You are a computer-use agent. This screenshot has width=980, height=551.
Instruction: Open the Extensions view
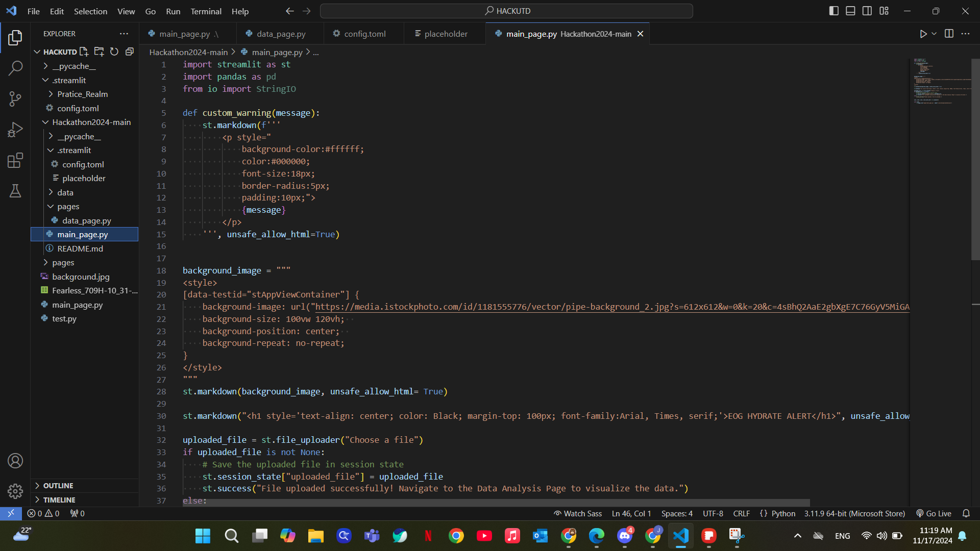coord(15,161)
